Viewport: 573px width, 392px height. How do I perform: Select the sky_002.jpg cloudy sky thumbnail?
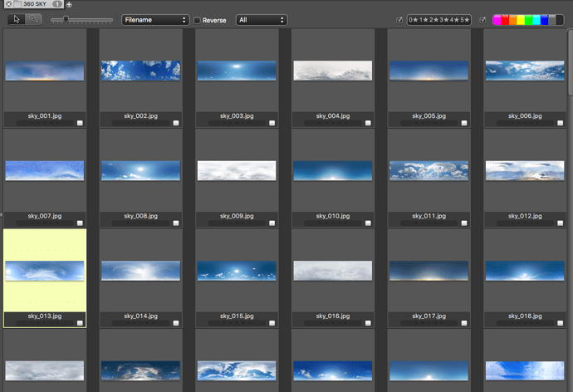pyautogui.click(x=140, y=71)
